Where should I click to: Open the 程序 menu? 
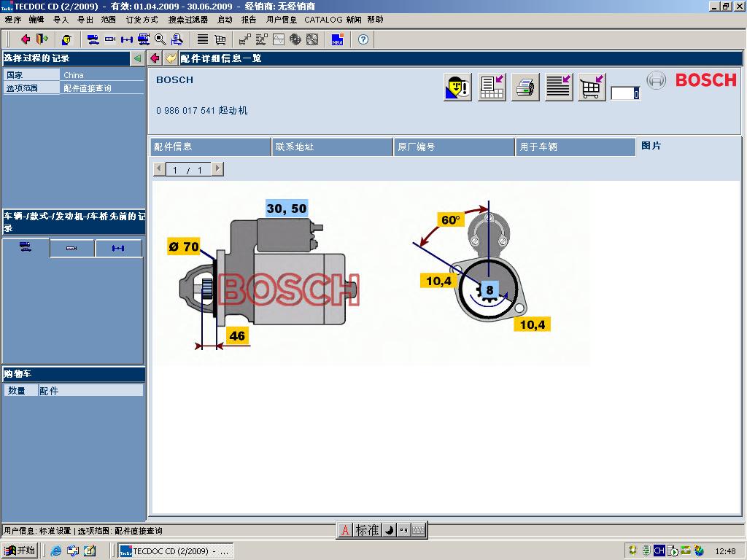coord(13,20)
